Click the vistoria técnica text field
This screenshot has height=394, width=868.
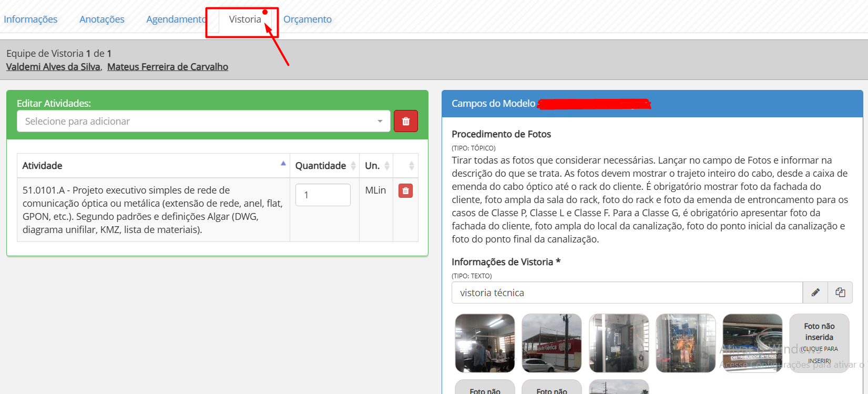click(x=627, y=292)
